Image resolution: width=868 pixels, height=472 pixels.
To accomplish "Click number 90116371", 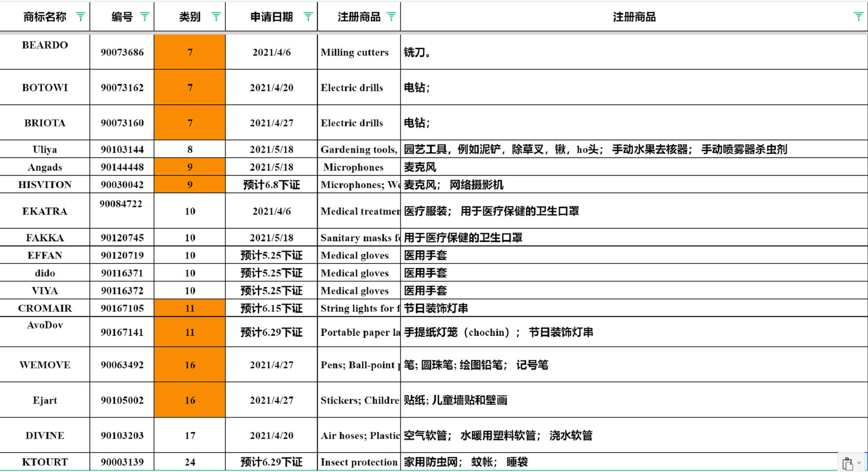I will pos(122,273).
